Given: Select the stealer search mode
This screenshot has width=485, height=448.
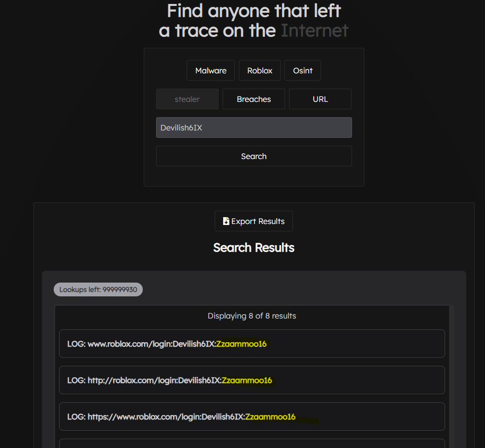Looking at the screenshot, I should coord(187,99).
